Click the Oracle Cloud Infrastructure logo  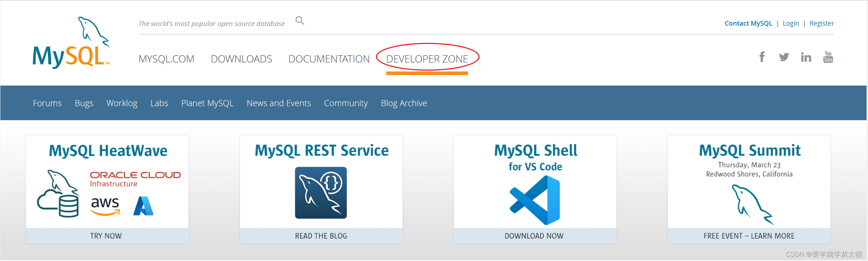coord(135,179)
